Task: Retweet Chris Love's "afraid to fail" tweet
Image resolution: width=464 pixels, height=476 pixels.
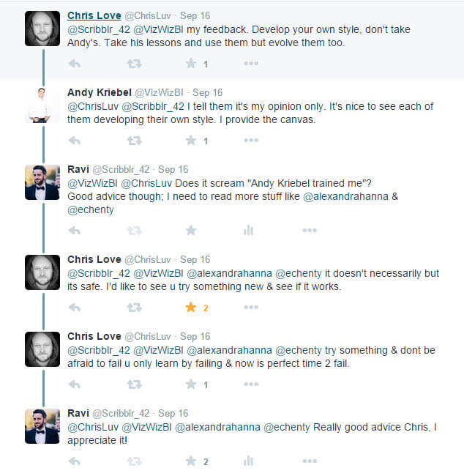Action: click(134, 384)
